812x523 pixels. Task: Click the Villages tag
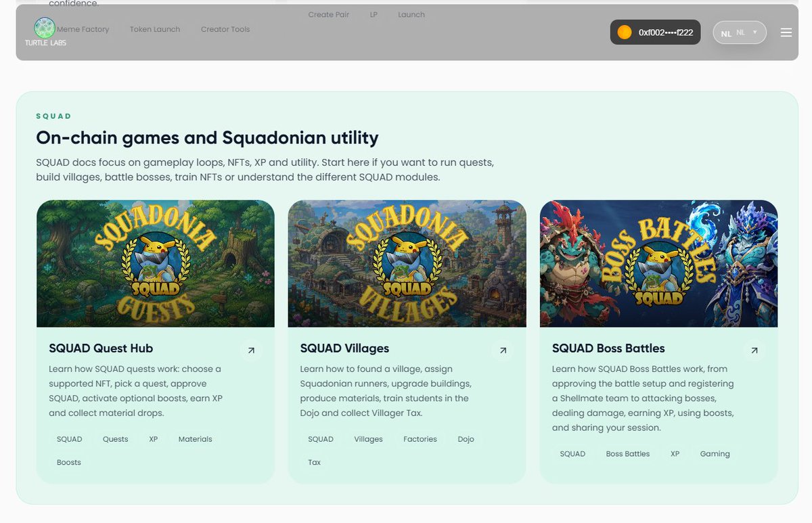(x=369, y=439)
